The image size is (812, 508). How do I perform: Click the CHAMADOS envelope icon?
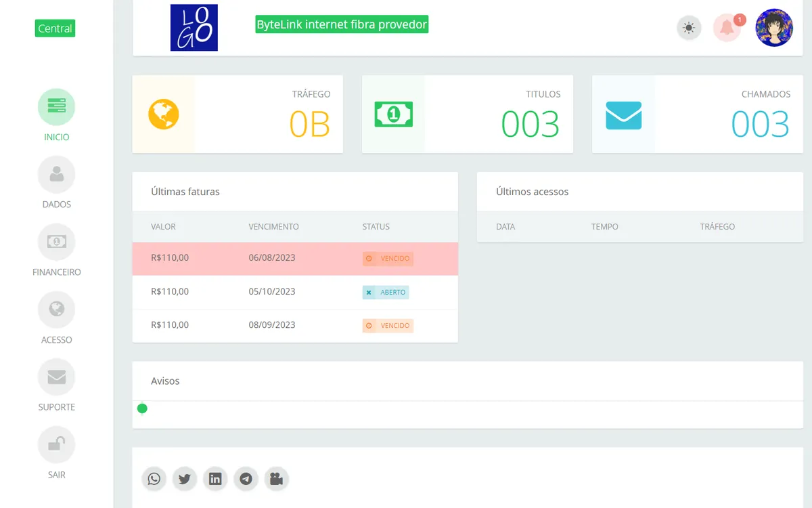pos(623,115)
